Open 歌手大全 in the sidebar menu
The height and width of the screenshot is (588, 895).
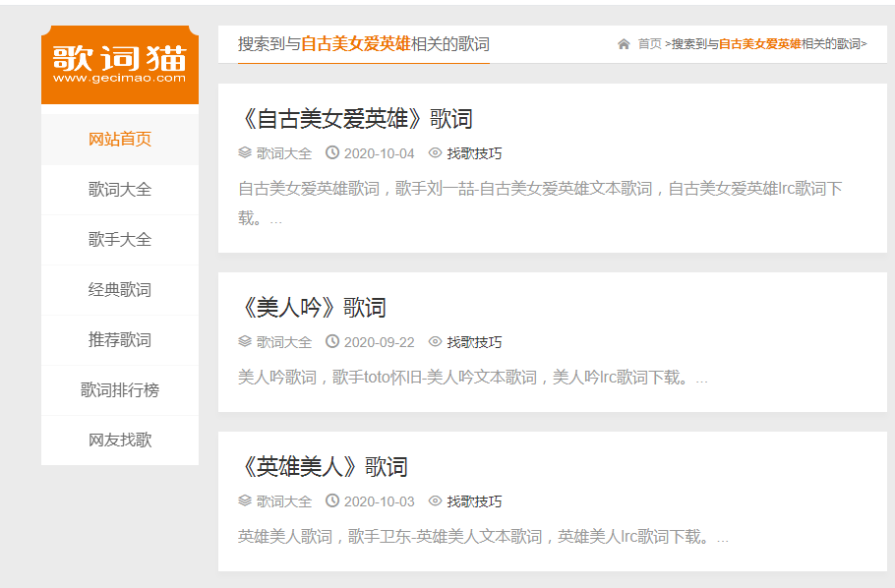tap(120, 240)
